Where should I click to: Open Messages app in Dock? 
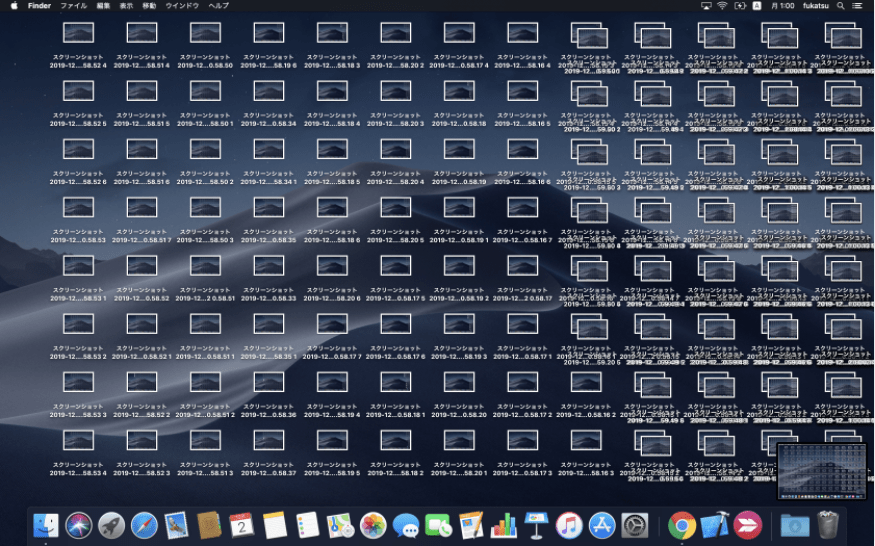click(405, 525)
